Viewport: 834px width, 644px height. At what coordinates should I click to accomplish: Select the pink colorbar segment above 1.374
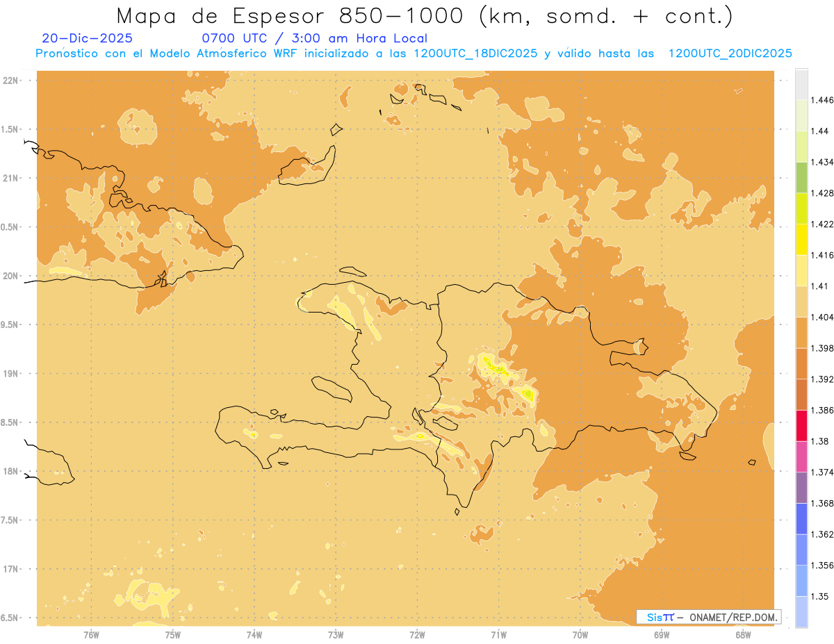tap(801, 456)
